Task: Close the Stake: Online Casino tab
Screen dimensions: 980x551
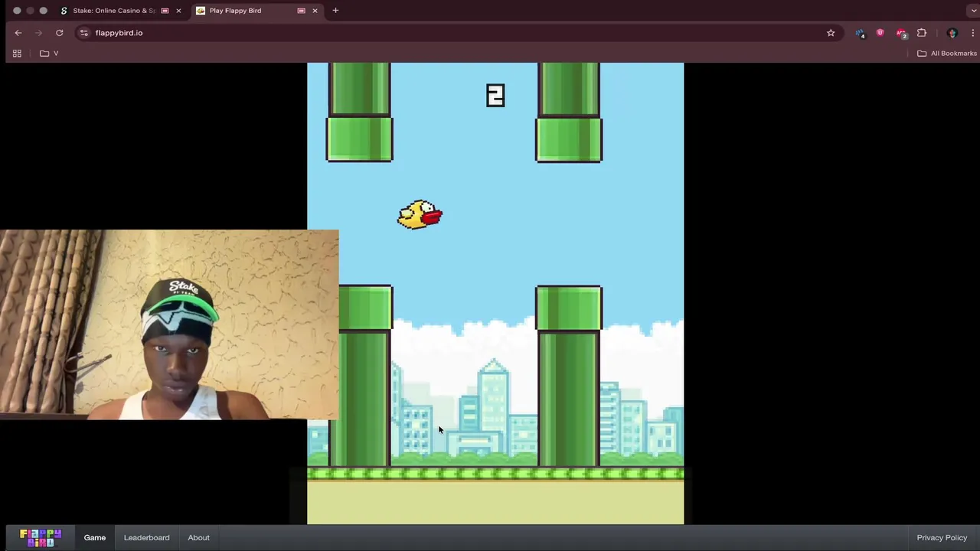Action: pyautogui.click(x=178, y=11)
